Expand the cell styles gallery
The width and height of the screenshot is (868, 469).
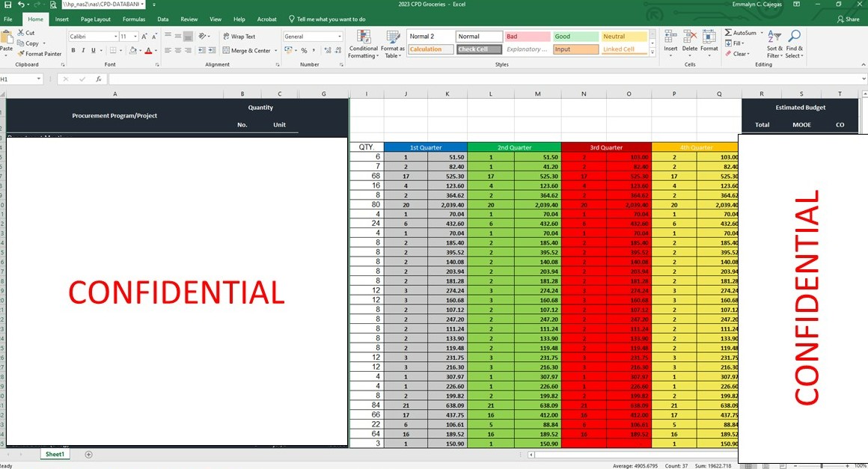652,52
